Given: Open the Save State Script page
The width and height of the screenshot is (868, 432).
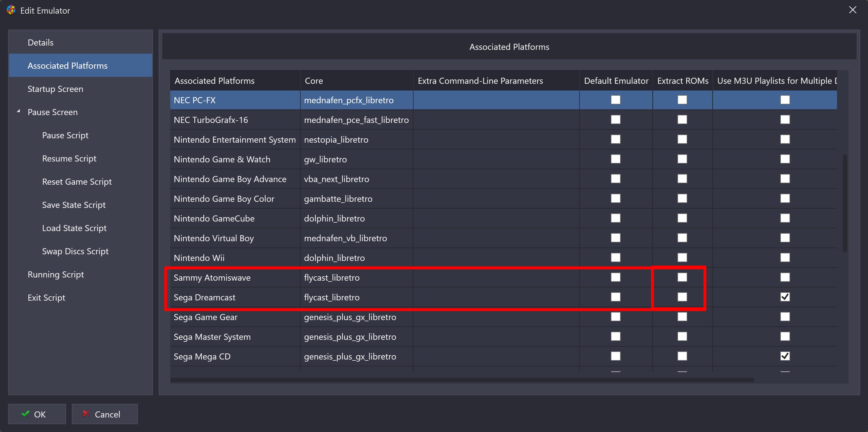Looking at the screenshot, I should (74, 205).
